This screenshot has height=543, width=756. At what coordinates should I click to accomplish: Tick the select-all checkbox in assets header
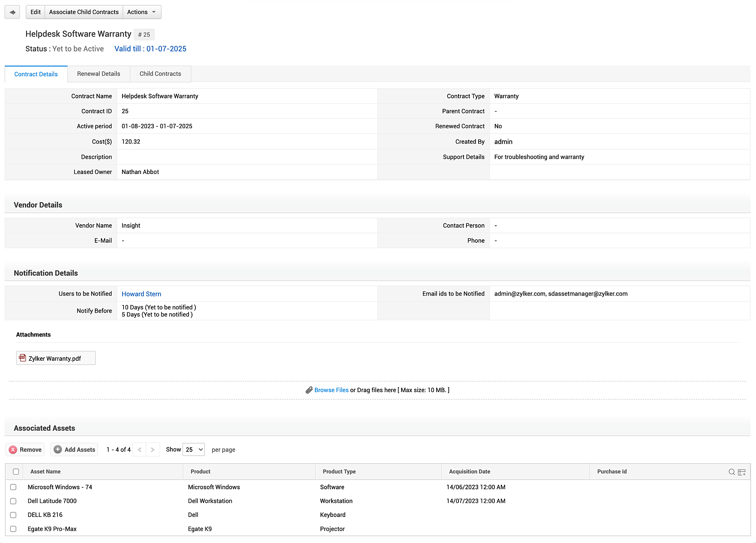(x=16, y=472)
